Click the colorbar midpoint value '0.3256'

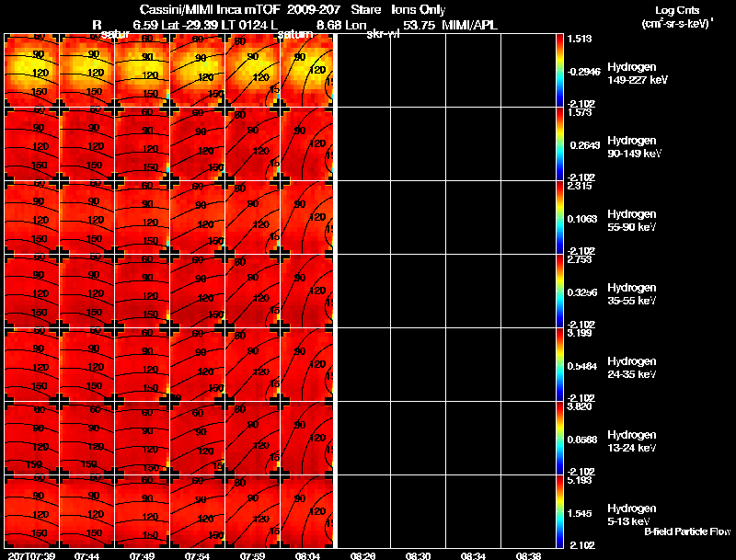point(582,292)
